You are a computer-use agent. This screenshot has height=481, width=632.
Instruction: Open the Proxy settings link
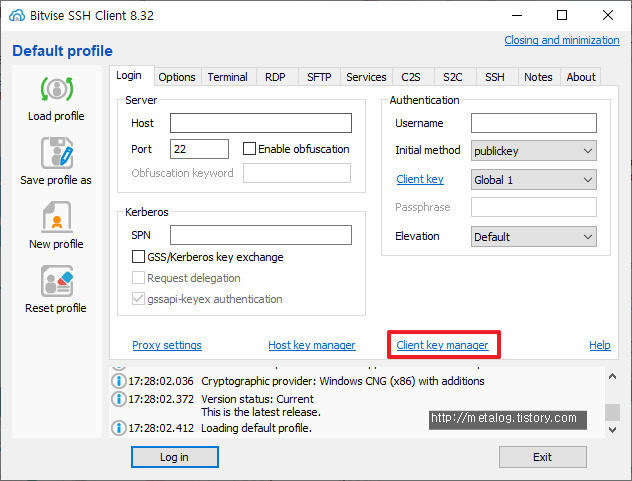[x=167, y=345]
